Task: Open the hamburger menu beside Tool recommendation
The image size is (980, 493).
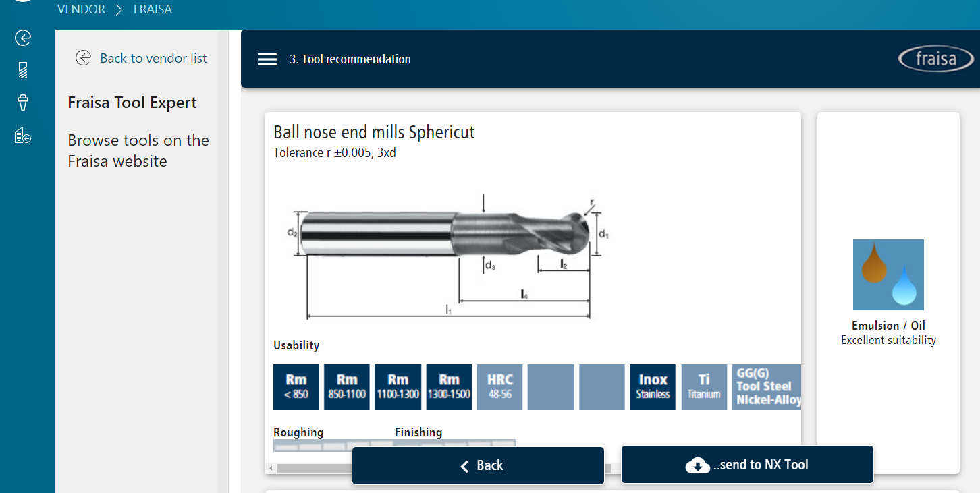Action: (267, 59)
